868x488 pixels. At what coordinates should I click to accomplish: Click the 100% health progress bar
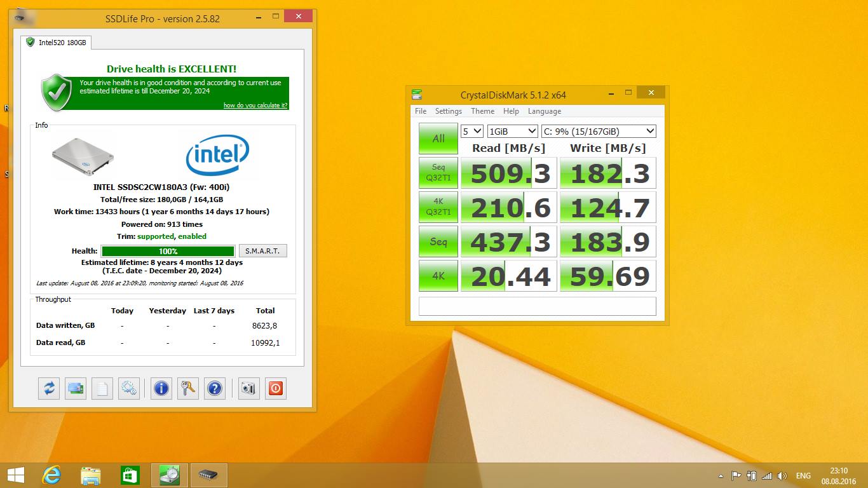point(168,251)
